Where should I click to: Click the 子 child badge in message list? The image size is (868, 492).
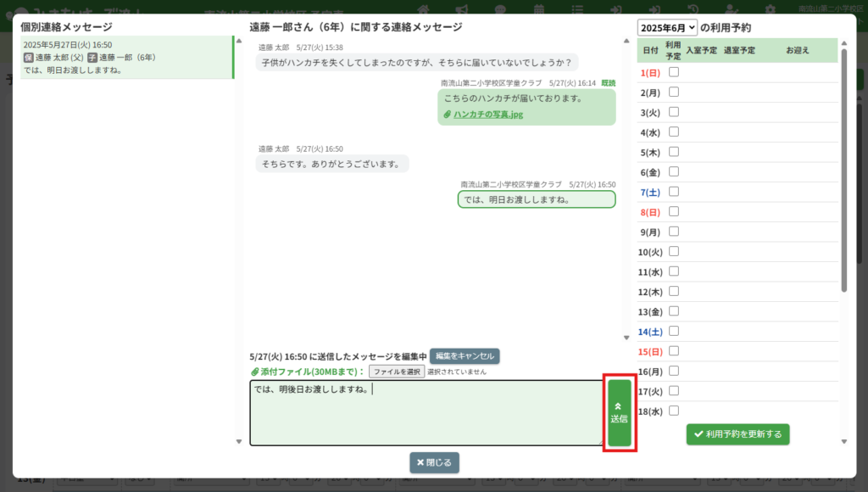[x=92, y=58]
